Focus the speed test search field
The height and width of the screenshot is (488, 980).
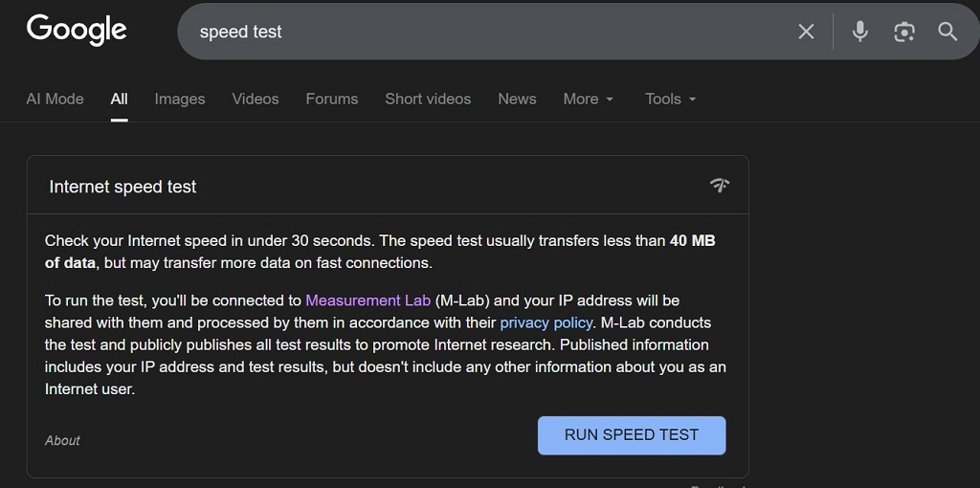click(479, 32)
